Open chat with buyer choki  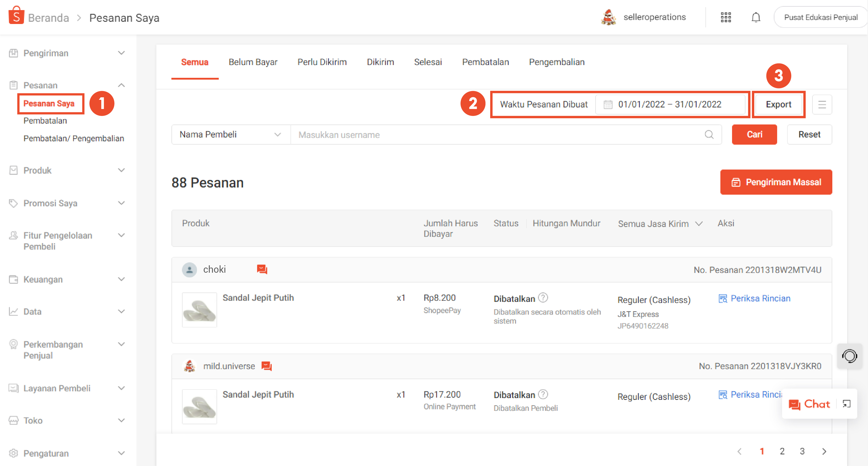click(262, 269)
